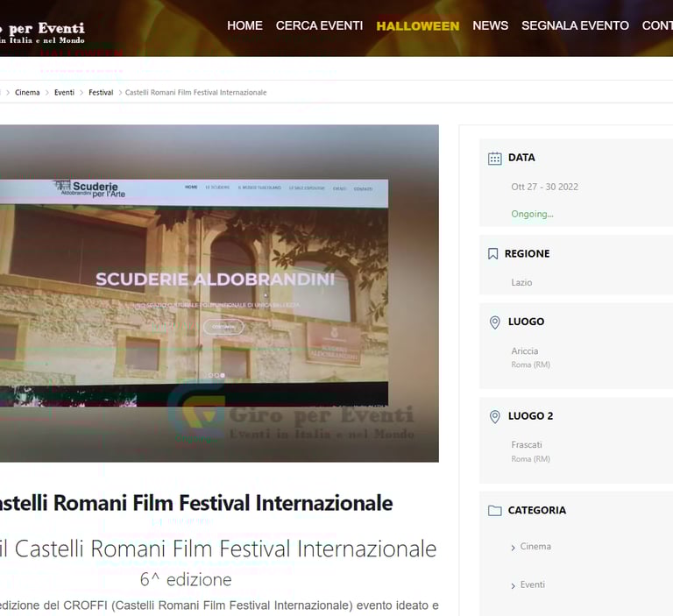Click the calendar icon beside DATA
Image resolution: width=673 pixels, height=616 pixels.
[495, 159]
